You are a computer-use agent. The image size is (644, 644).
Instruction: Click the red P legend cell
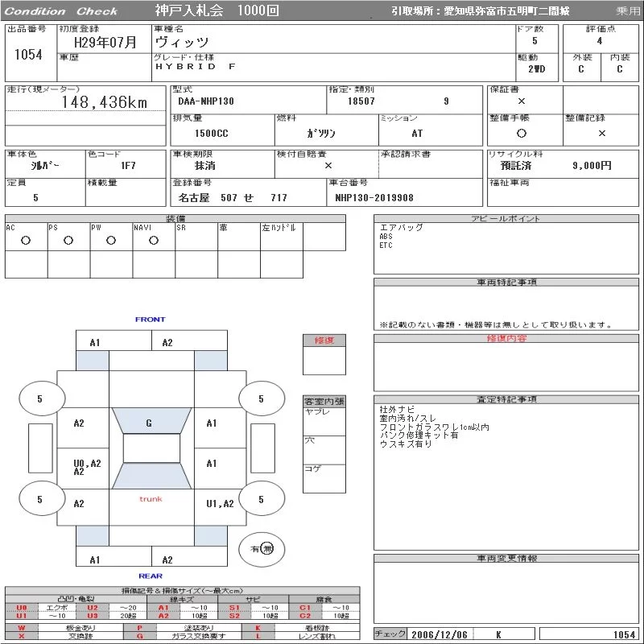click(140, 628)
